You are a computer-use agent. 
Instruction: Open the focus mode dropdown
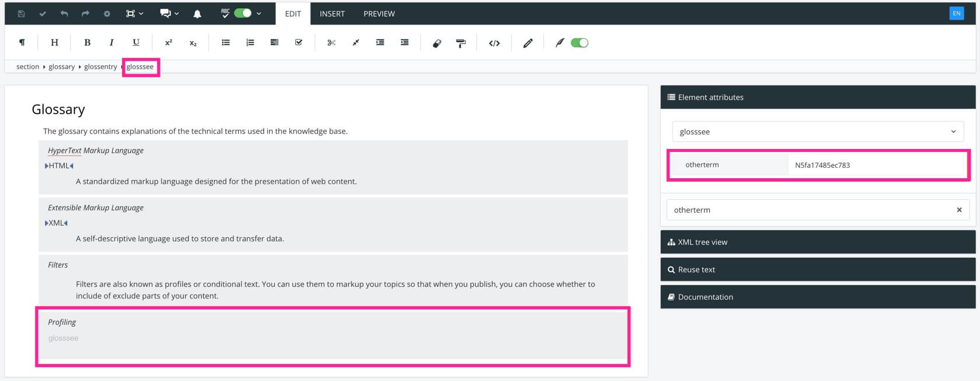[x=134, y=13]
